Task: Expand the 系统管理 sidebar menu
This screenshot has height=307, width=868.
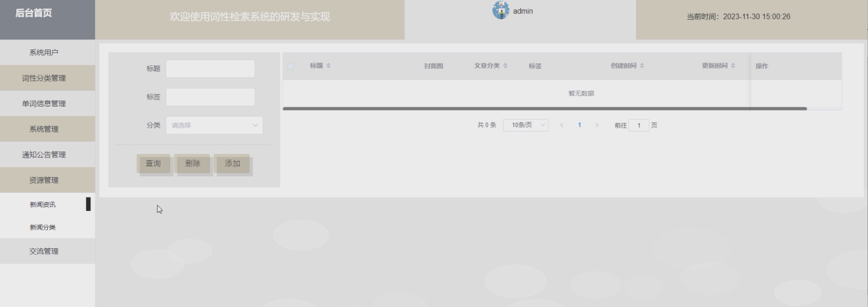Action: (47, 129)
